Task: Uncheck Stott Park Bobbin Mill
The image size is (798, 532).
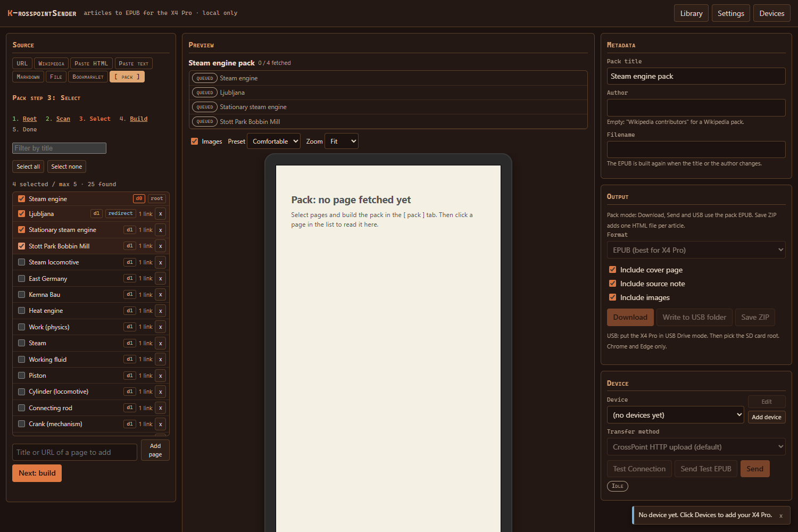Action: [22, 246]
